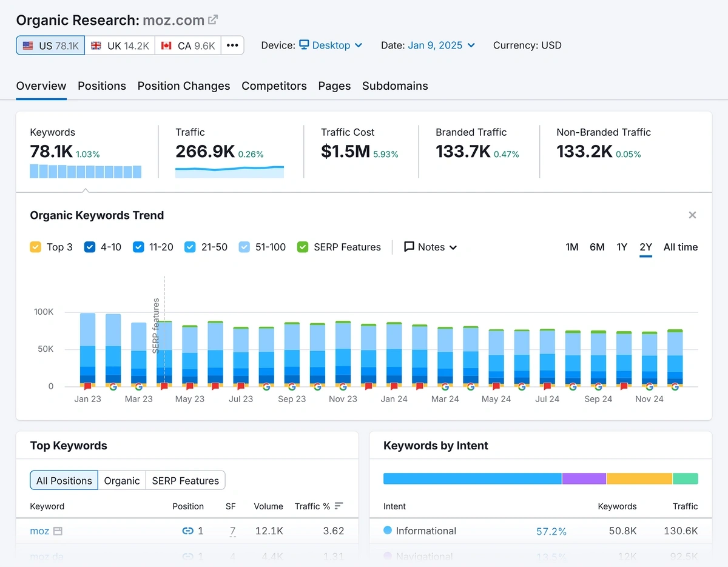Click the link icon in moz row

pyautogui.click(x=187, y=531)
